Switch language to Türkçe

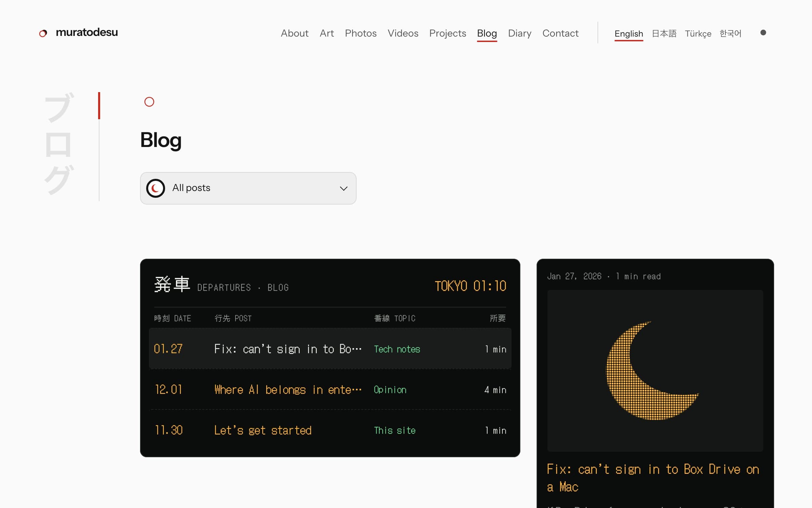coord(698,34)
